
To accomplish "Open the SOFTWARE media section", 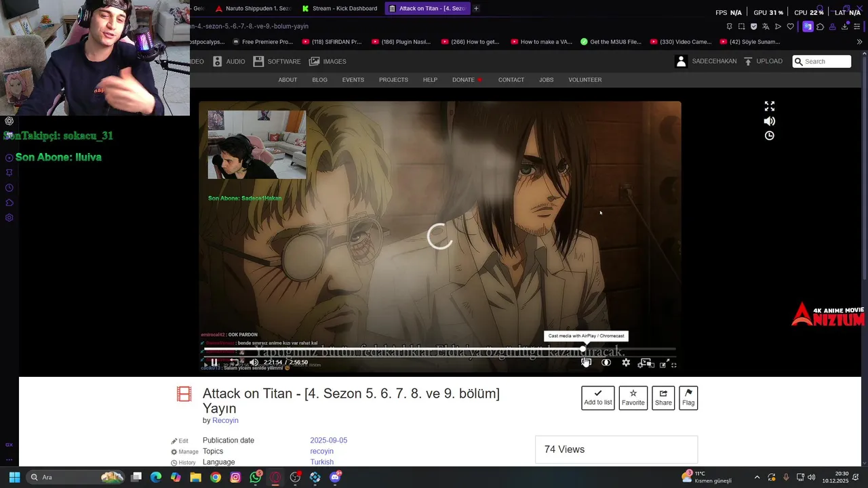I will [277, 62].
